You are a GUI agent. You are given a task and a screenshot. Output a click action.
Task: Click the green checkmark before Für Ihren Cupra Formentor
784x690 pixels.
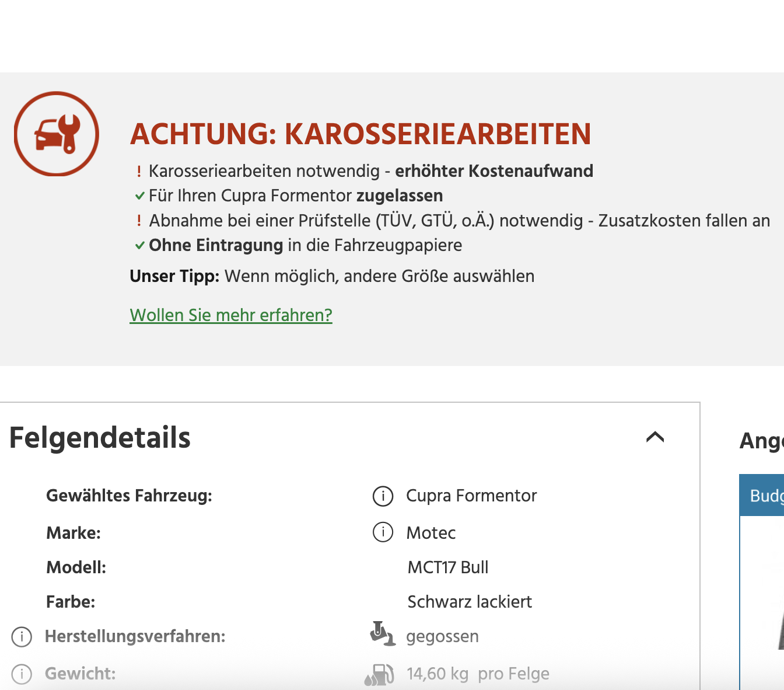(139, 196)
